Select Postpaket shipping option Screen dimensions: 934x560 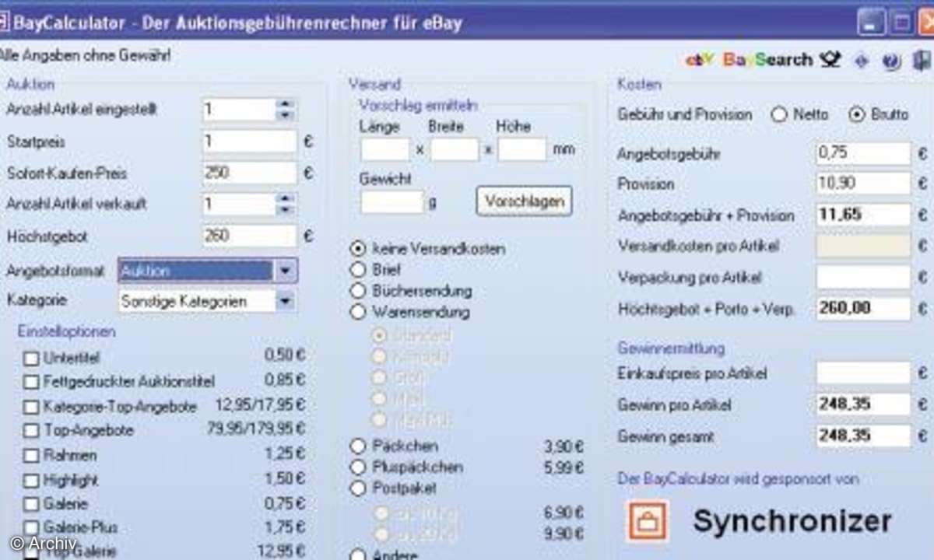click(358, 488)
